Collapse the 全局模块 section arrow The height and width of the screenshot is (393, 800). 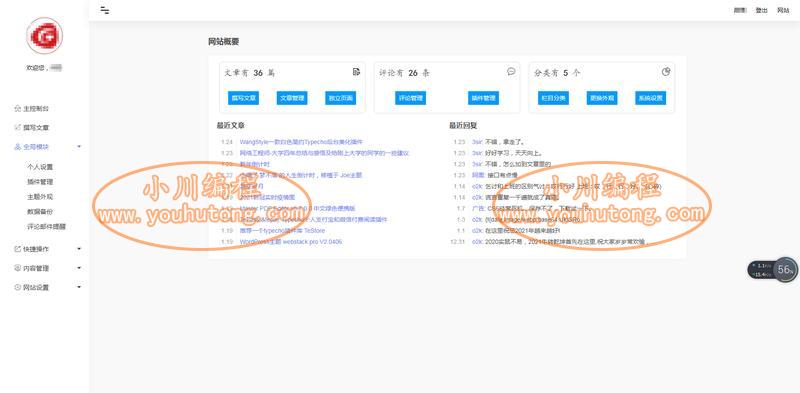pos(79,147)
